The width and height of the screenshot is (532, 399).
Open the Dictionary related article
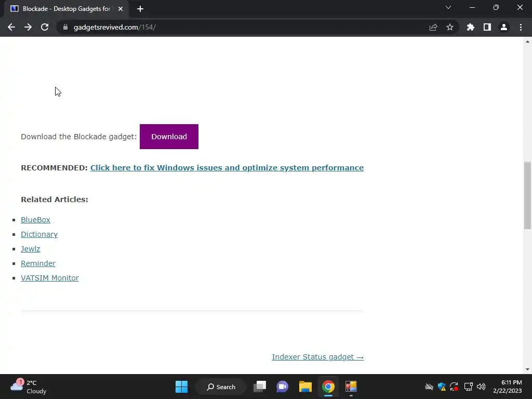click(39, 234)
